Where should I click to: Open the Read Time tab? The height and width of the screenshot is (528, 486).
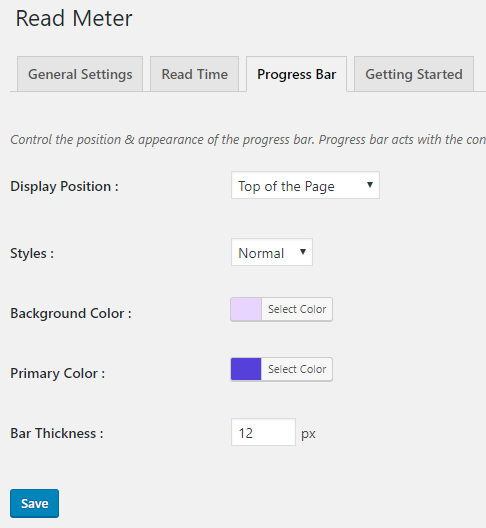click(x=195, y=74)
